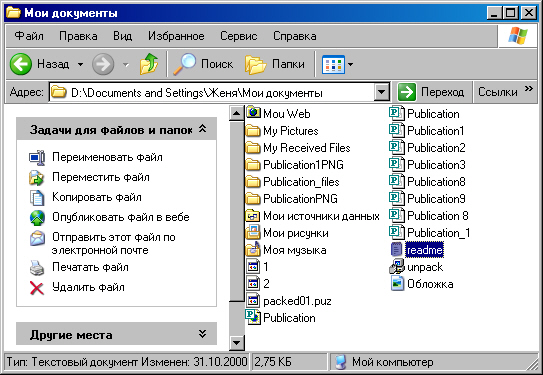This screenshot has width=543, height=375.
Task: Click the Переход go button
Action: [431, 92]
